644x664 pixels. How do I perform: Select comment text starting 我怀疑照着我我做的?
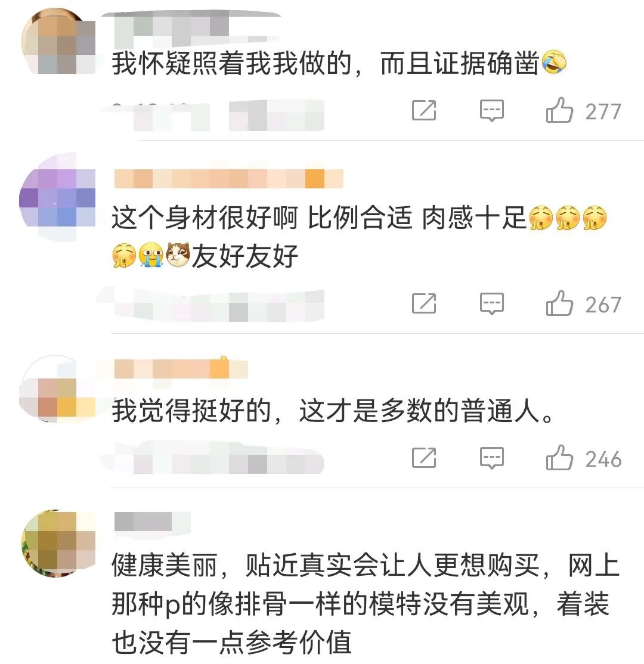[x=339, y=63]
